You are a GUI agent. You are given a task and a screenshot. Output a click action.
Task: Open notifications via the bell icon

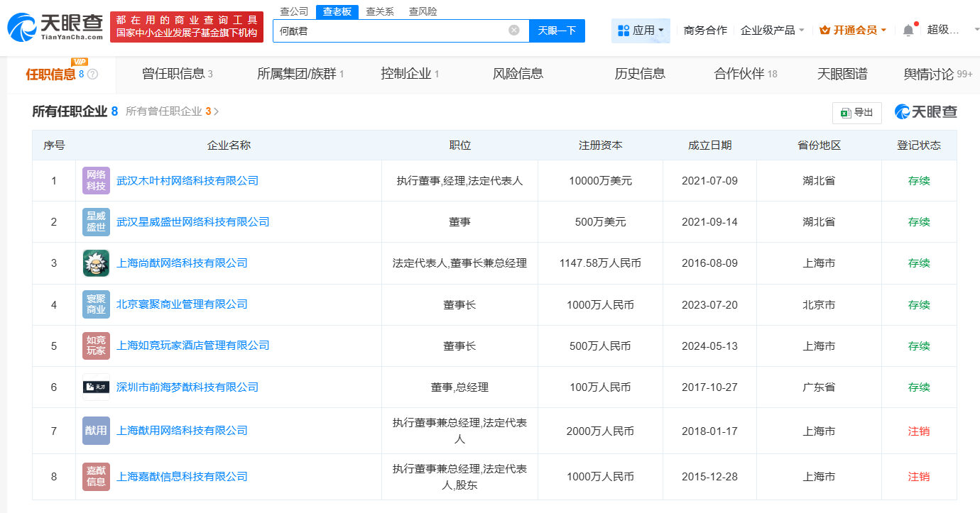pos(907,30)
